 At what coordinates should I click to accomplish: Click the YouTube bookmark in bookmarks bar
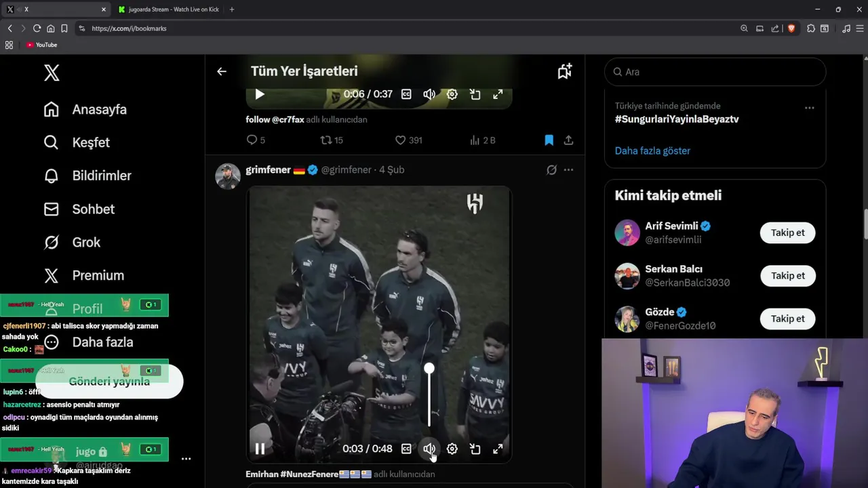point(41,45)
